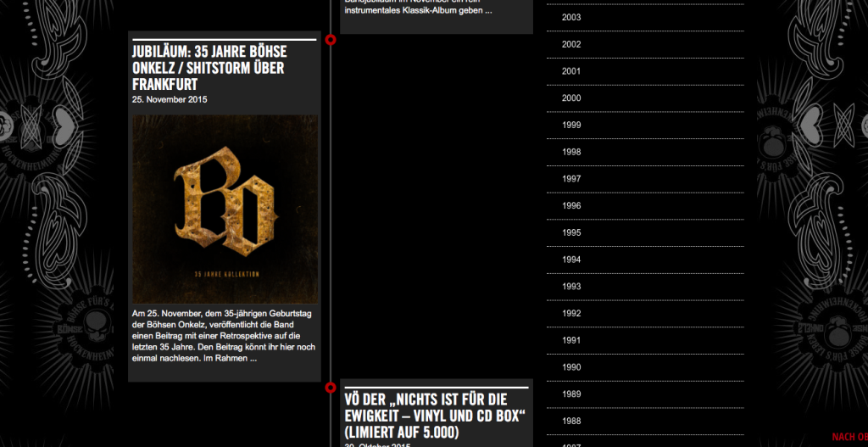Open the 2000 archive entry
This screenshot has height=447, width=868.
click(x=571, y=98)
